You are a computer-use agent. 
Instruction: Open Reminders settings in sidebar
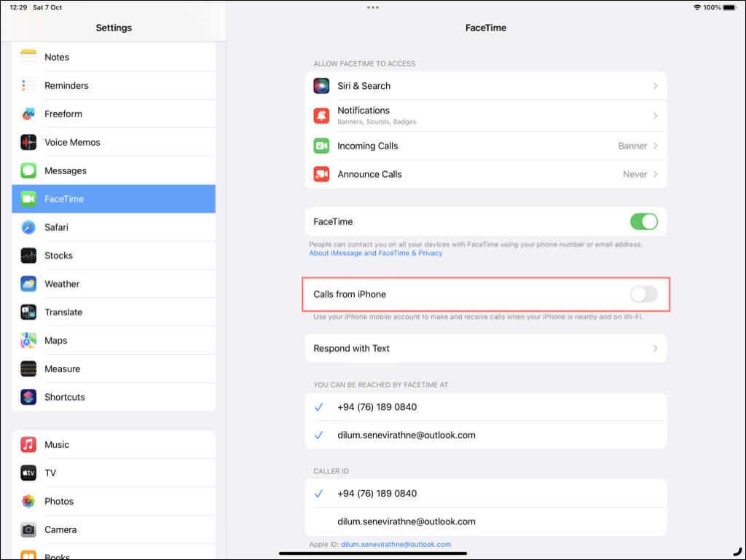coord(114,86)
